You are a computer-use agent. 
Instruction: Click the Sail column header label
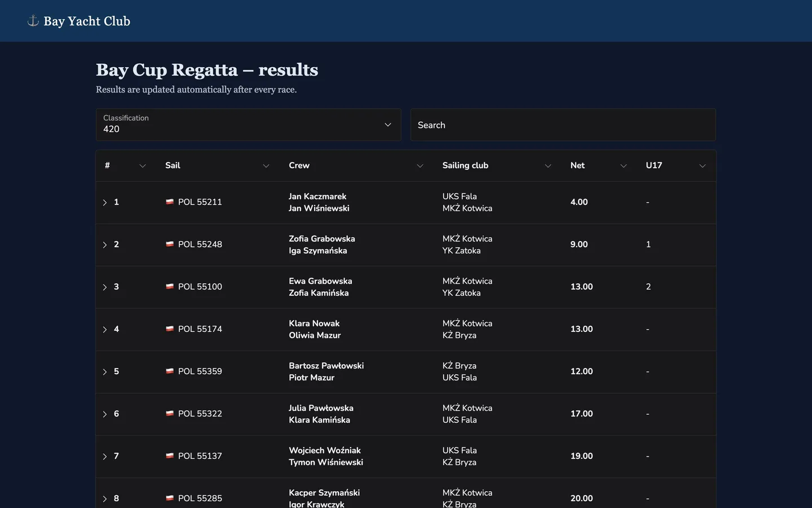[173, 165]
